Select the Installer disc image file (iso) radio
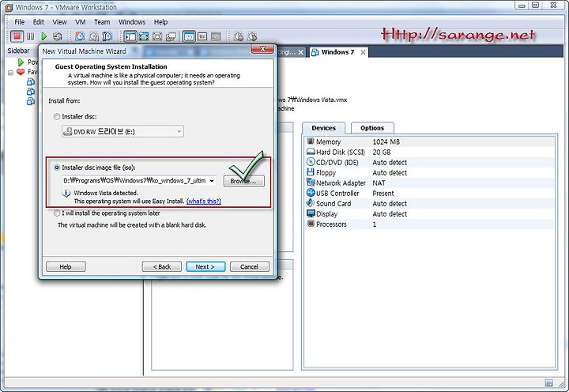 57,168
